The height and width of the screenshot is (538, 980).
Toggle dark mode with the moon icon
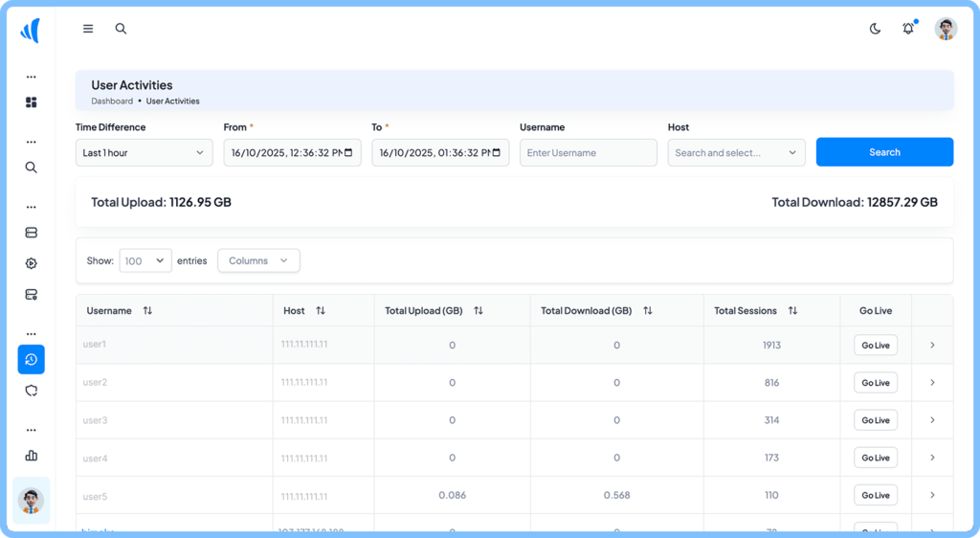point(875,29)
